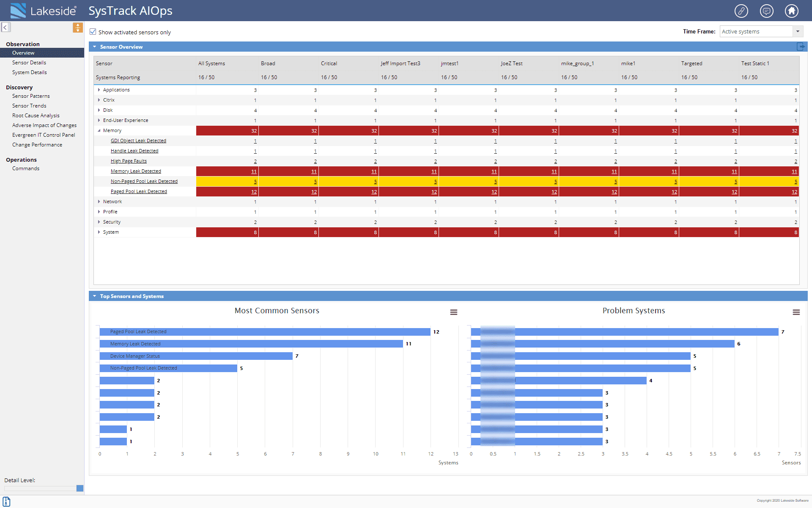Image resolution: width=812 pixels, height=508 pixels.
Task: Click Memory Leak Detected chart bar
Action: coord(251,344)
